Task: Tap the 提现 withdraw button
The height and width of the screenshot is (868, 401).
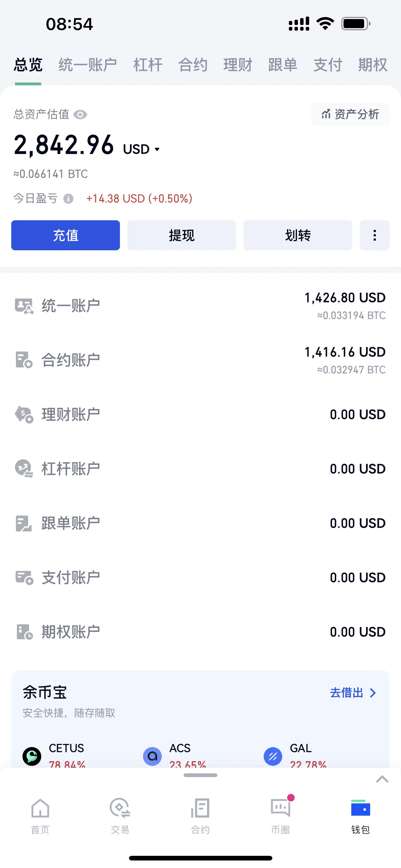Action: pos(182,235)
